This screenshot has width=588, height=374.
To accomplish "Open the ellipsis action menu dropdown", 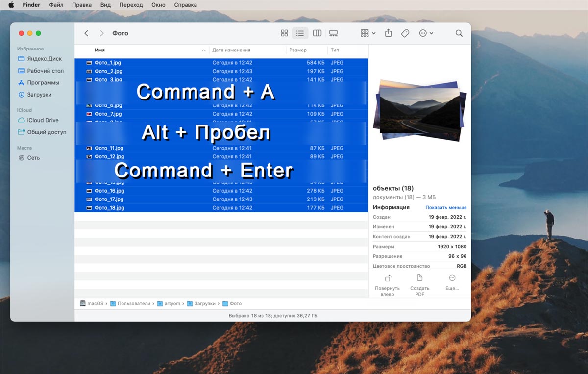I will [426, 33].
